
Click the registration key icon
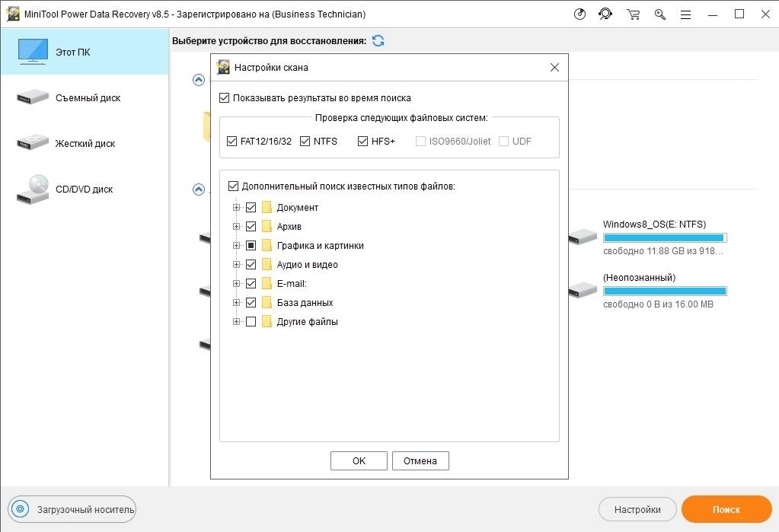coord(659,14)
